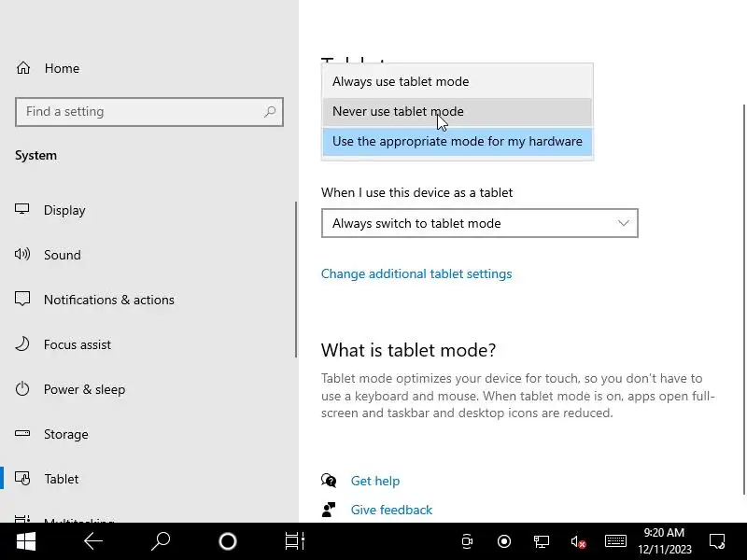Click the taskbar Back arrow
This screenshot has width=747, height=560.
(x=93, y=541)
